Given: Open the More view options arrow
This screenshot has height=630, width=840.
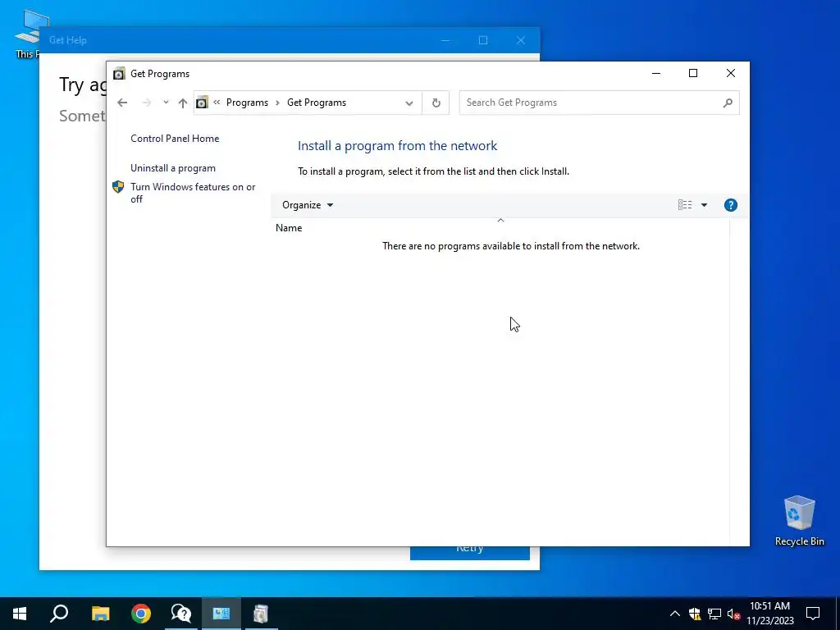Looking at the screenshot, I should [704, 205].
